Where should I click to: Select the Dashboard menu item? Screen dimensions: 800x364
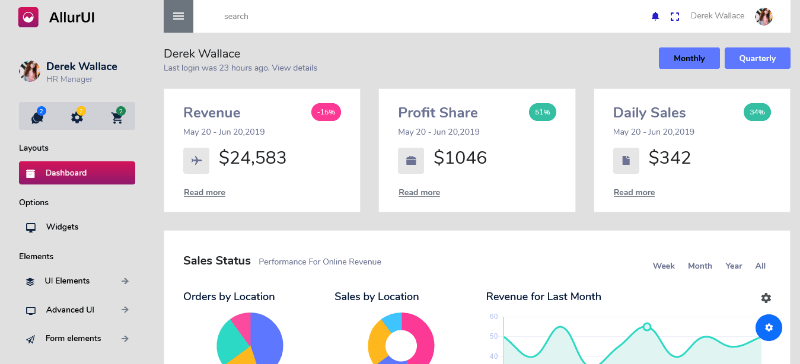(77, 173)
